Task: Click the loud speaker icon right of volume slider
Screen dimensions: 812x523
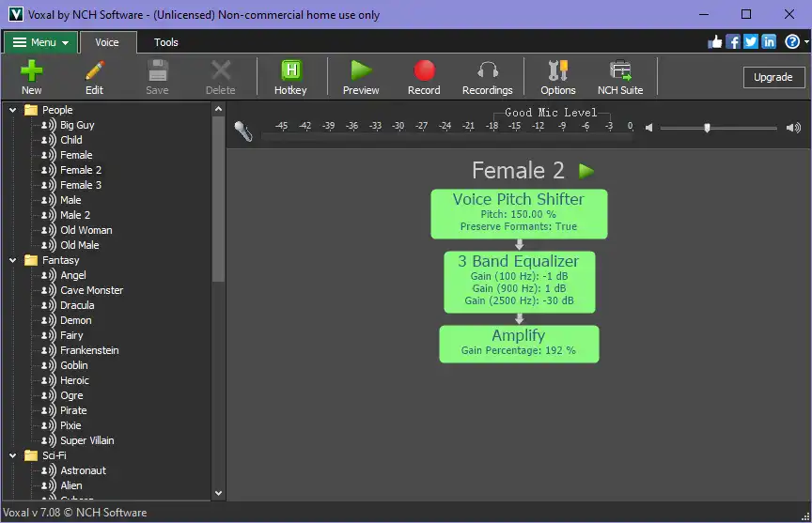Action: 793,128
